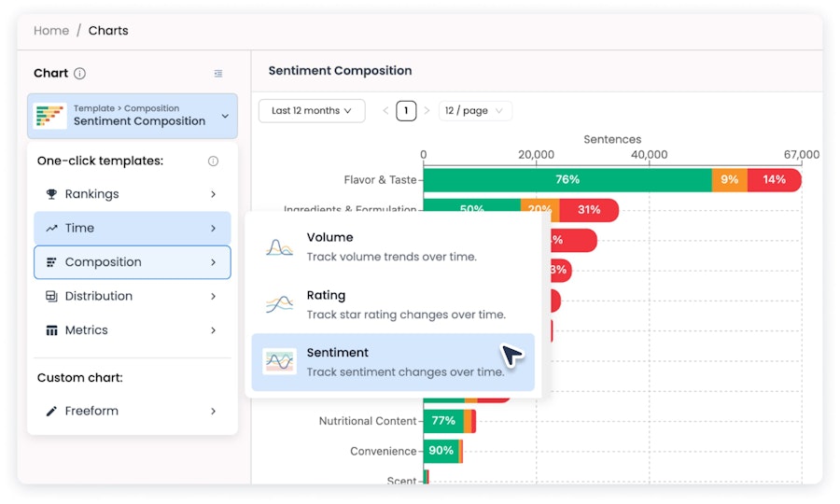Open the Time templates menu item
The width and height of the screenshot is (840, 504).
click(133, 228)
